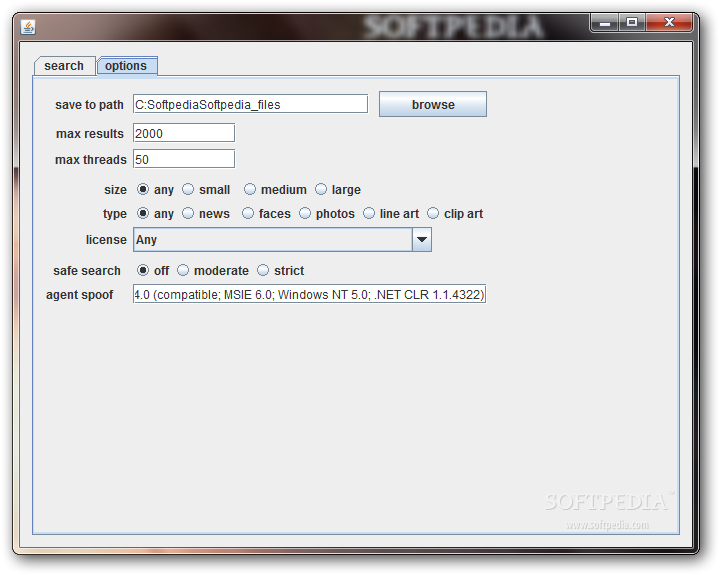Focus the max results field
This screenshot has height=575, width=720.
point(184,133)
